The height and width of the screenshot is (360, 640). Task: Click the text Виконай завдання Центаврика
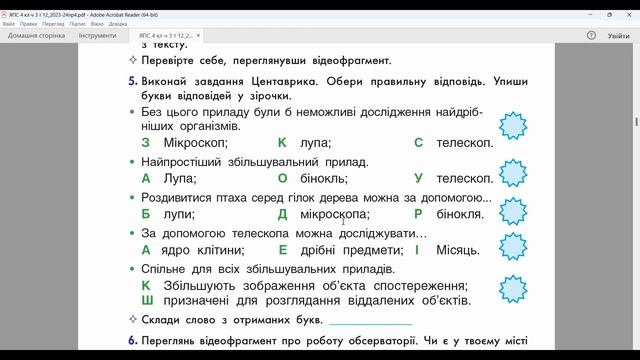click(229, 81)
